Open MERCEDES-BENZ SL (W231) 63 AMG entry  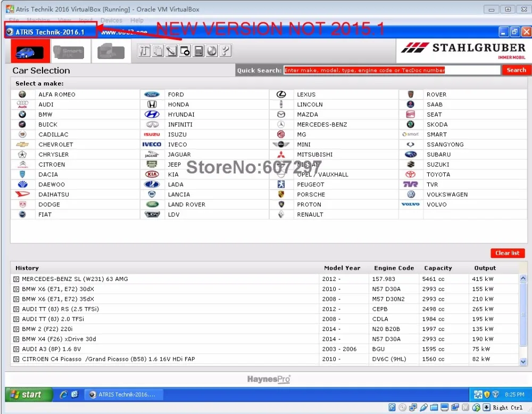coord(75,279)
